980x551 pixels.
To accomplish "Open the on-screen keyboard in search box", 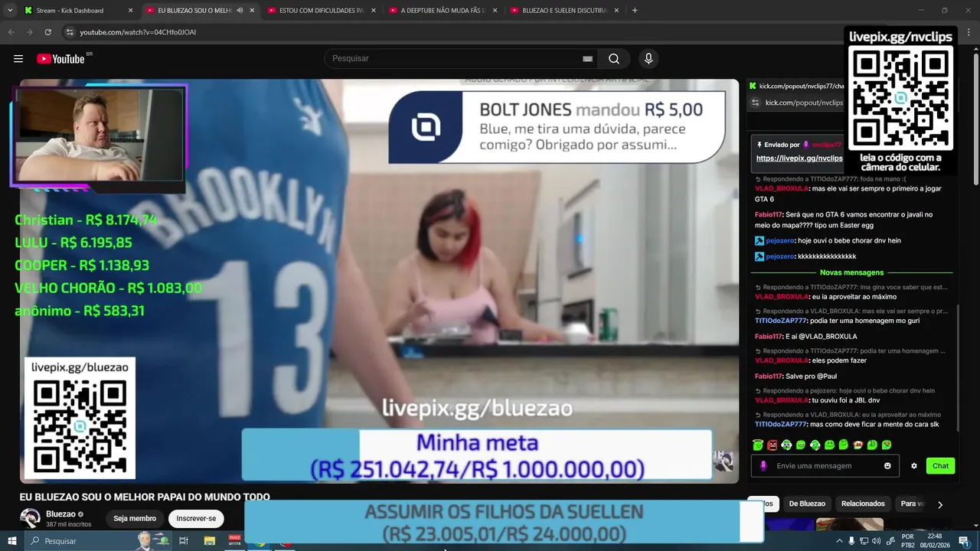I will (x=587, y=59).
